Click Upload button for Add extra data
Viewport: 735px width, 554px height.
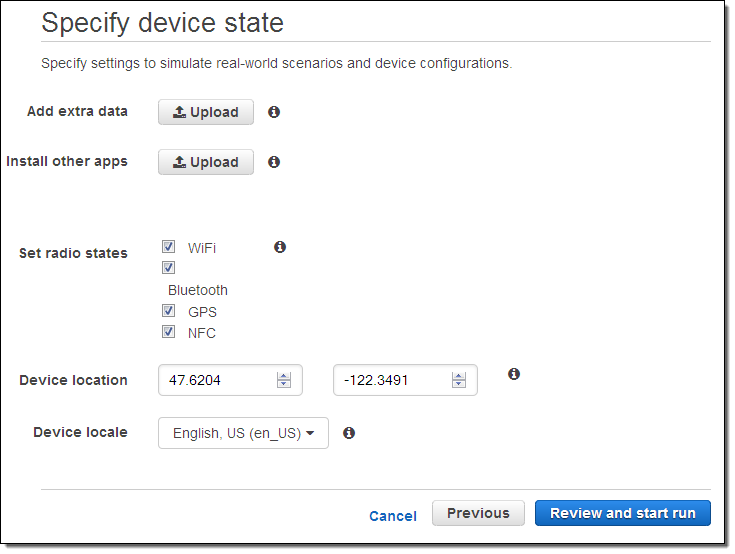(206, 112)
